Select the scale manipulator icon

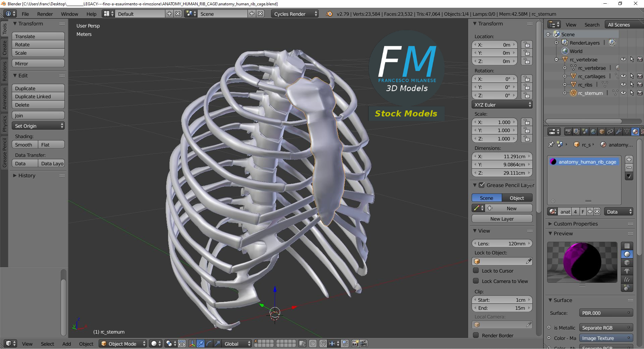click(217, 344)
